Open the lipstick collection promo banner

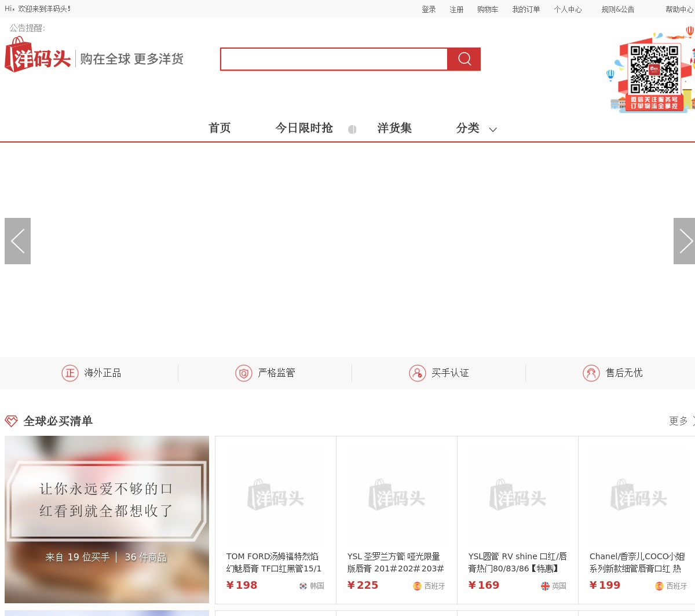coord(107,519)
